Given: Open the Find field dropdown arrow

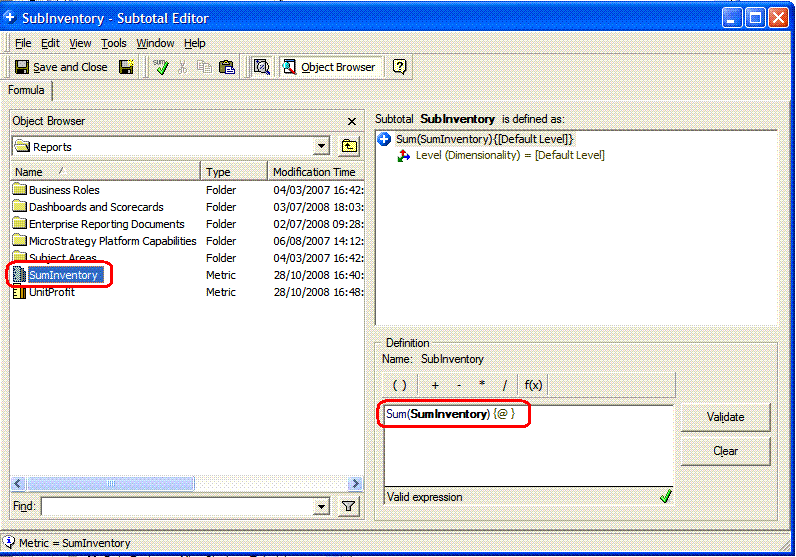Looking at the screenshot, I should (321, 506).
